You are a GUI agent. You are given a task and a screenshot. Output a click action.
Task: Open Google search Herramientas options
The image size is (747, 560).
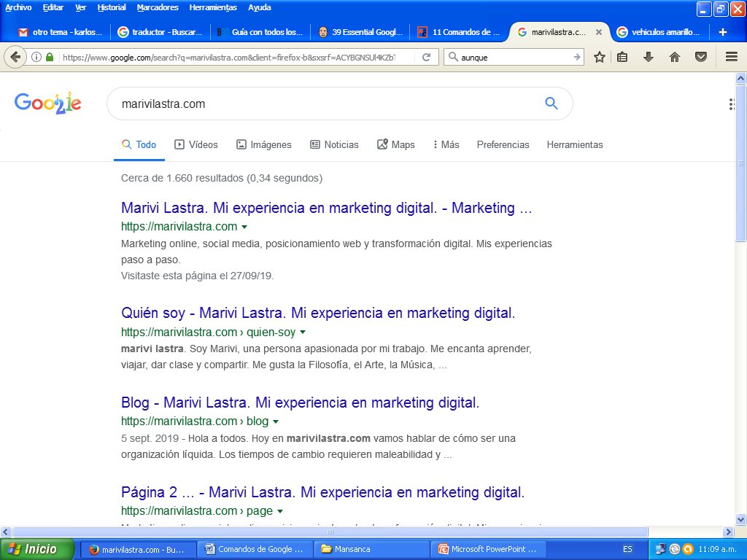pos(575,145)
